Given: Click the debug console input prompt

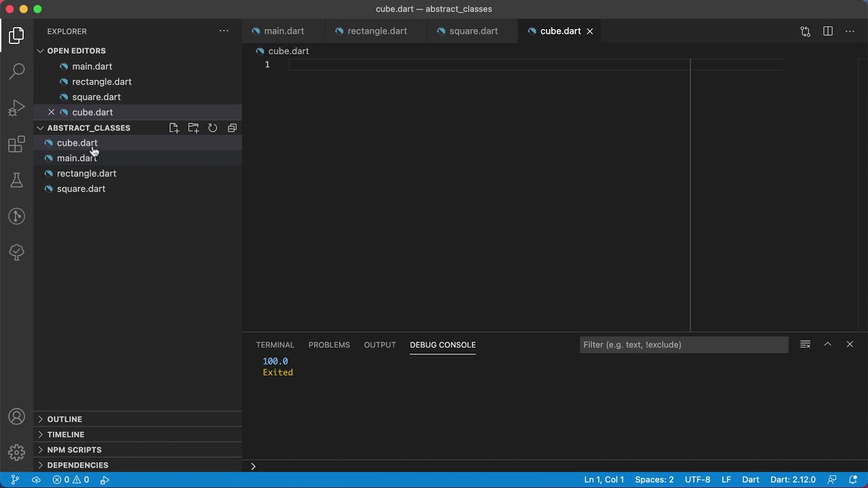Looking at the screenshot, I should (556, 466).
